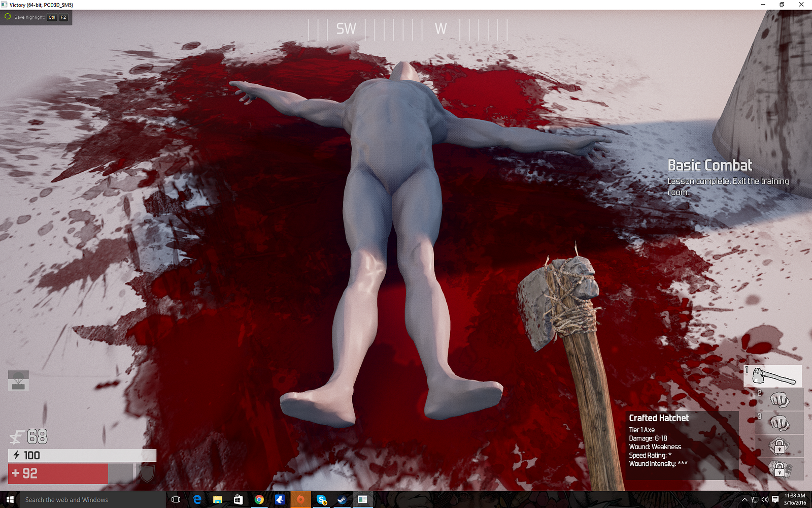The width and height of the screenshot is (812, 508).
Task: Click the 'Speed Rating: *' stat line
Action: coord(650,455)
